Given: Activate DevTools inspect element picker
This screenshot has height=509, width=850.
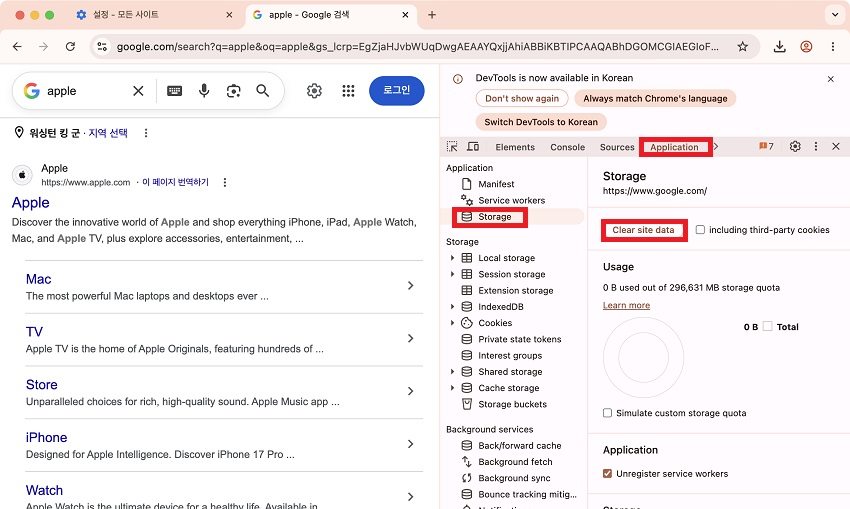Looking at the screenshot, I should coord(452,146).
